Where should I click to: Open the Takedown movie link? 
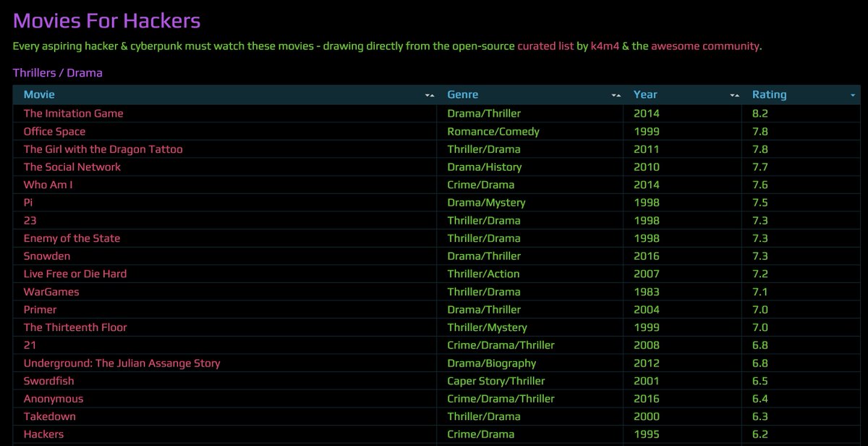(49, 416)
